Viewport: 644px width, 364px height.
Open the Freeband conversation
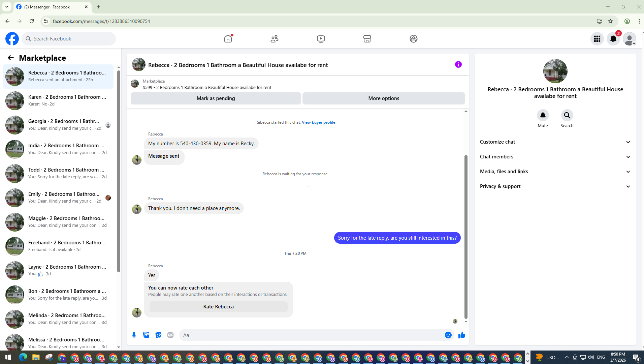(58, 246)
